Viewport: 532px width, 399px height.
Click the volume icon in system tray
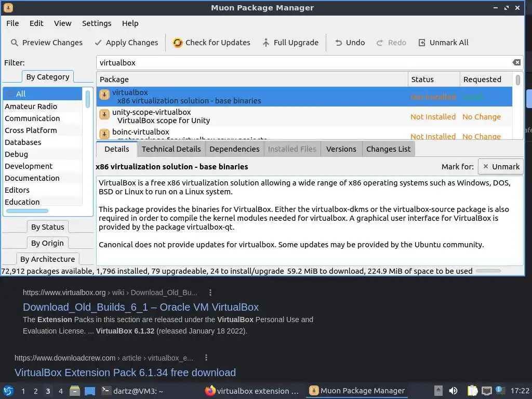pos(453,391)
